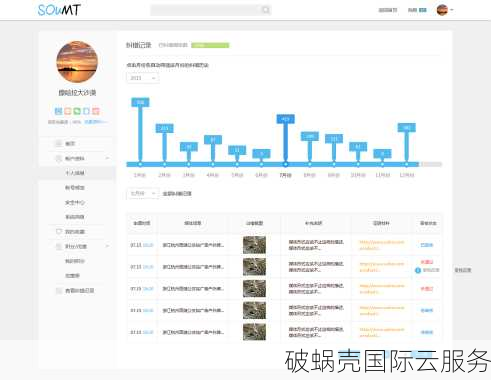491x380 pixels.
Task: Select the 10月份 month label
Action: pos(358,175)
